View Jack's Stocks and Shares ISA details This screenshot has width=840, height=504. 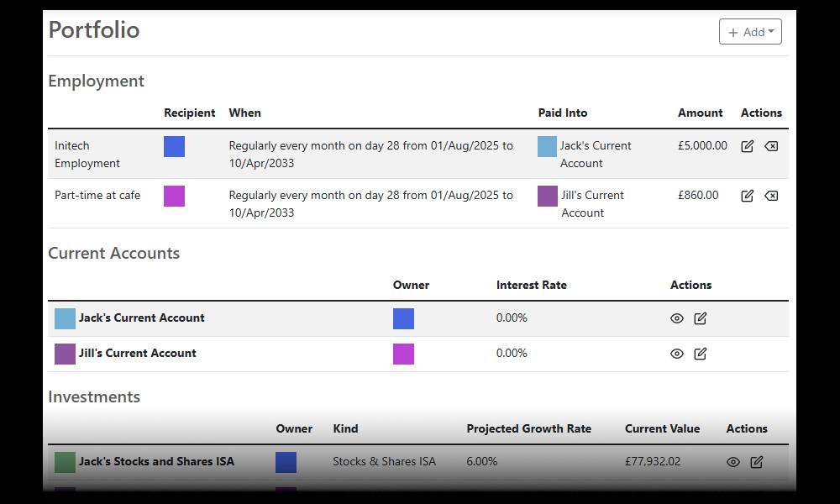[733, 461]
